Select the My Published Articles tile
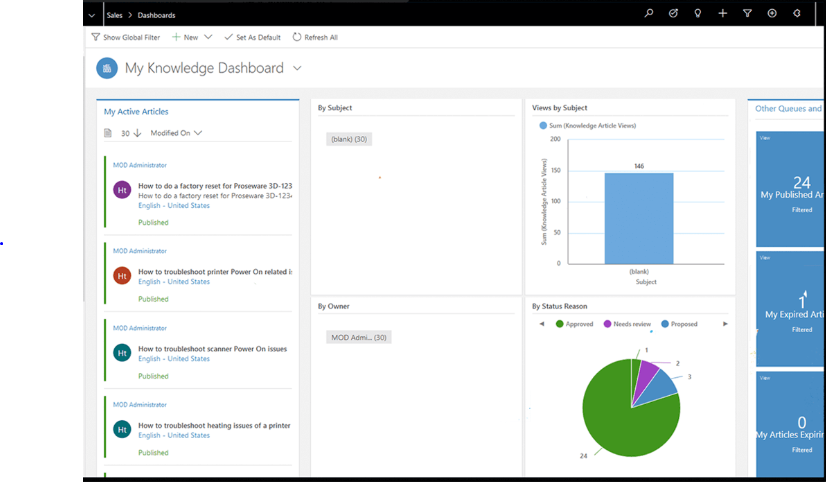 tap(790, 189)
